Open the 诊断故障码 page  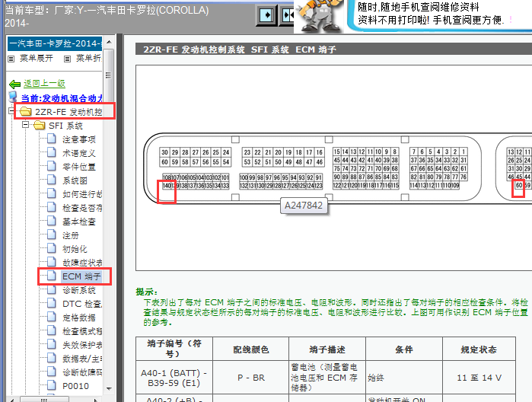point(82,372)
